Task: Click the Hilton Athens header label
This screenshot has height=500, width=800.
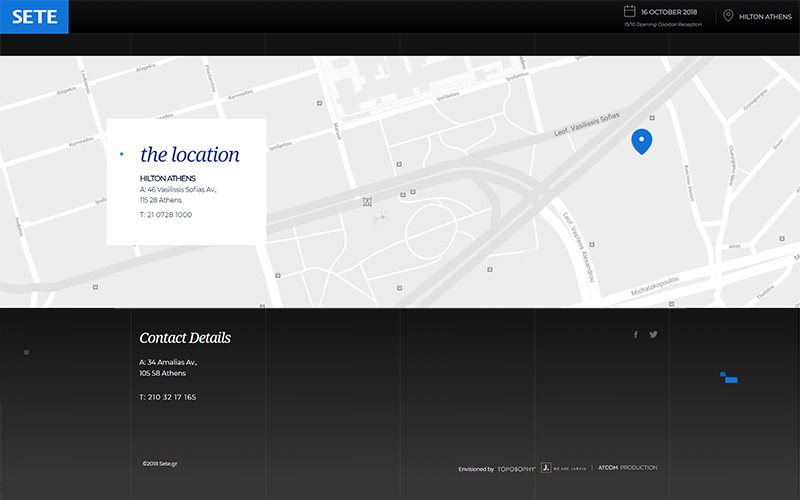Action: point(765,17)
